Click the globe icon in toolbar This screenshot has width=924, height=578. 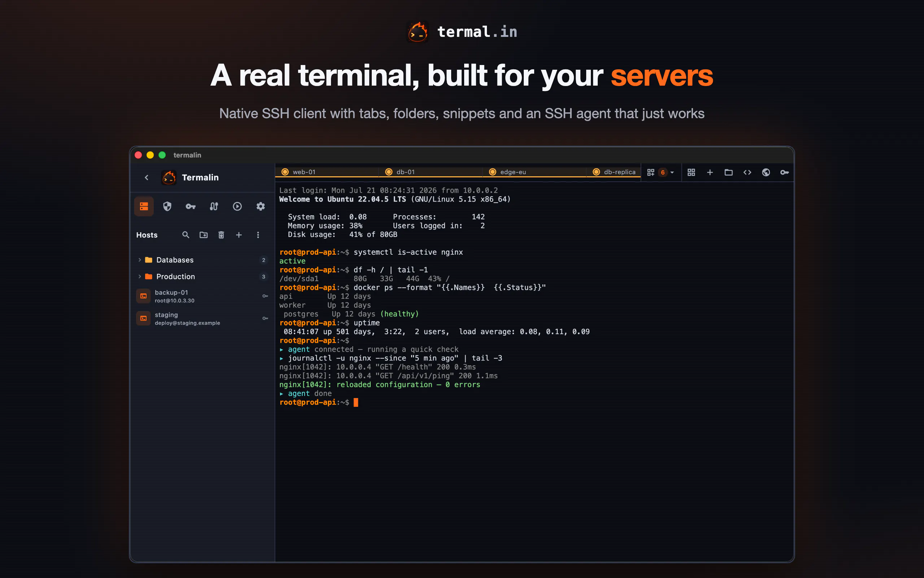[x=766, y=172]
